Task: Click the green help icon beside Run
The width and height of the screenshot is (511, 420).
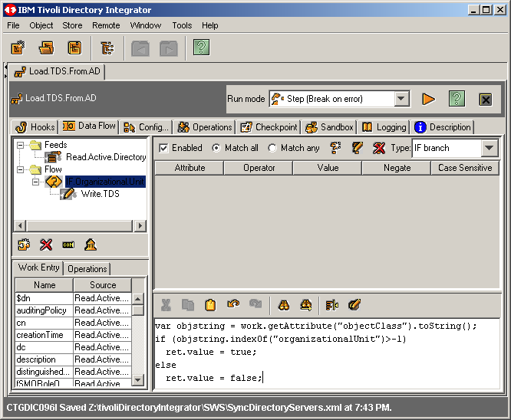Action: [x=457, y=99]
